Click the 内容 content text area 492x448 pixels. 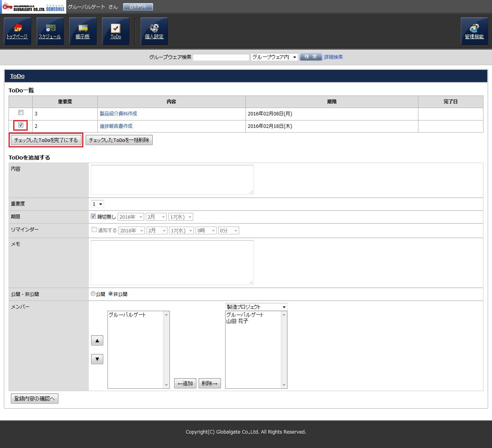pos(172,179)
